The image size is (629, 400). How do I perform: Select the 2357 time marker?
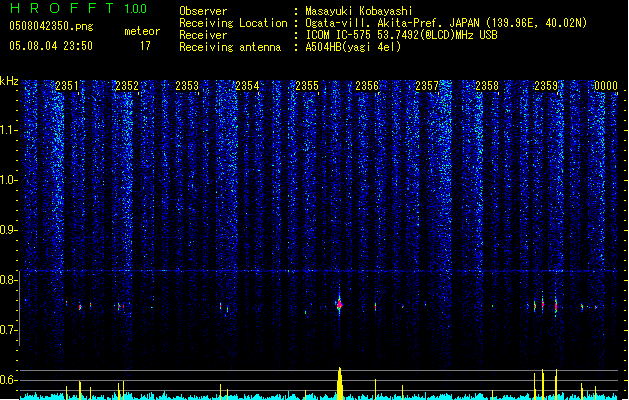coord(427,86)
